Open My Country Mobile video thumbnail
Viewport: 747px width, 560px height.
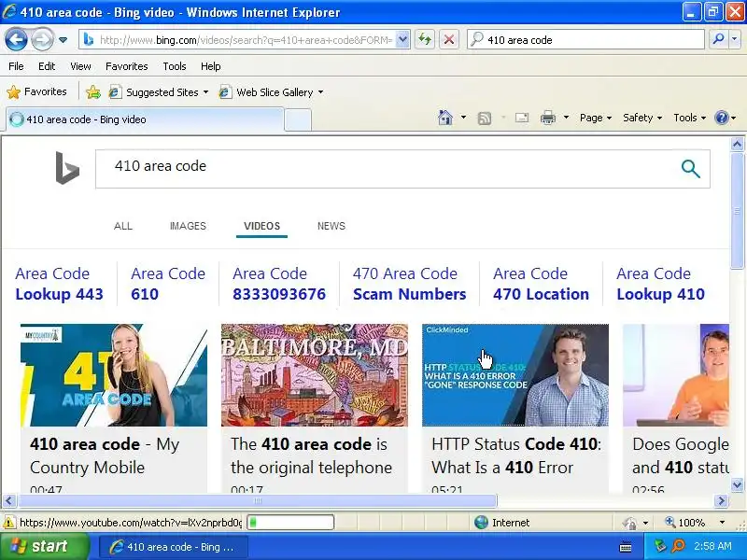114,375
